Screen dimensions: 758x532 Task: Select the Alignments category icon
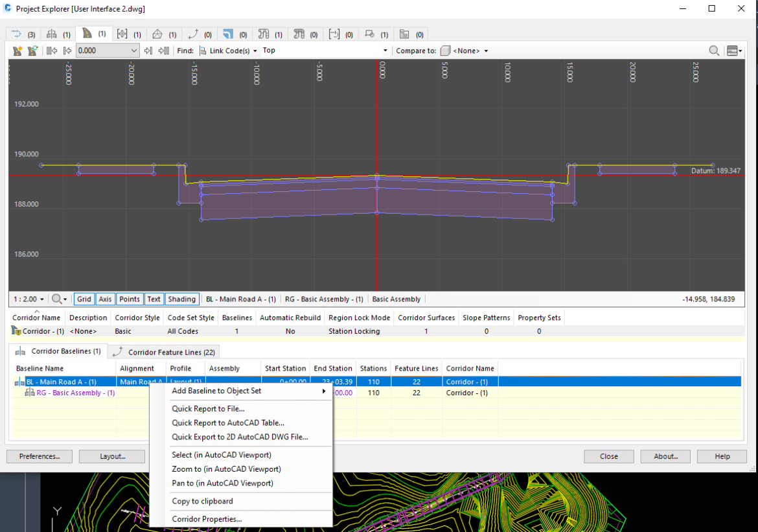click(16, 34)
